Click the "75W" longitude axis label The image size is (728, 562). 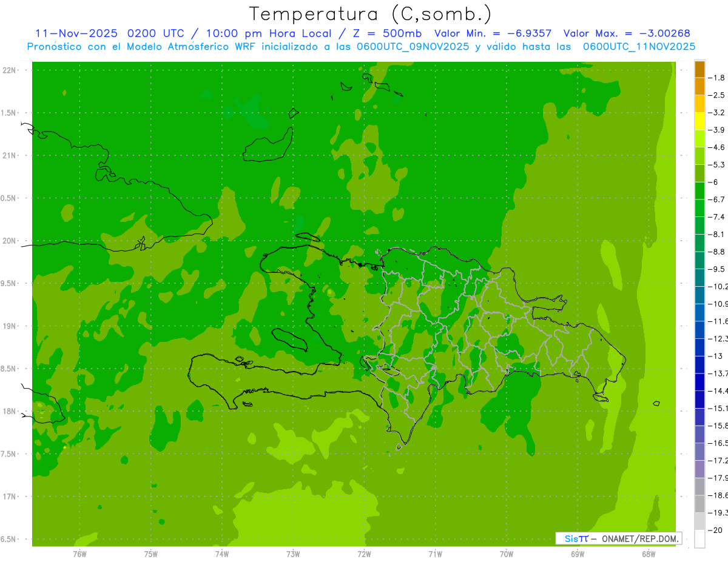coord(151,554)
